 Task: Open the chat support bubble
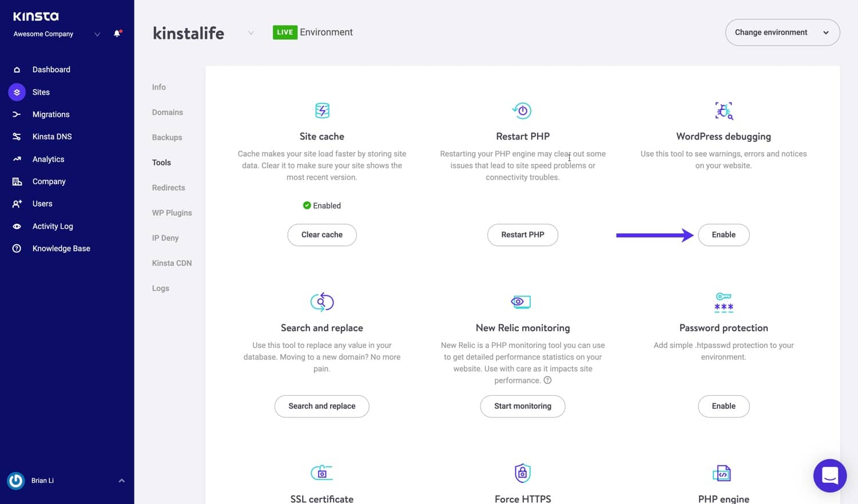(830, 475)
